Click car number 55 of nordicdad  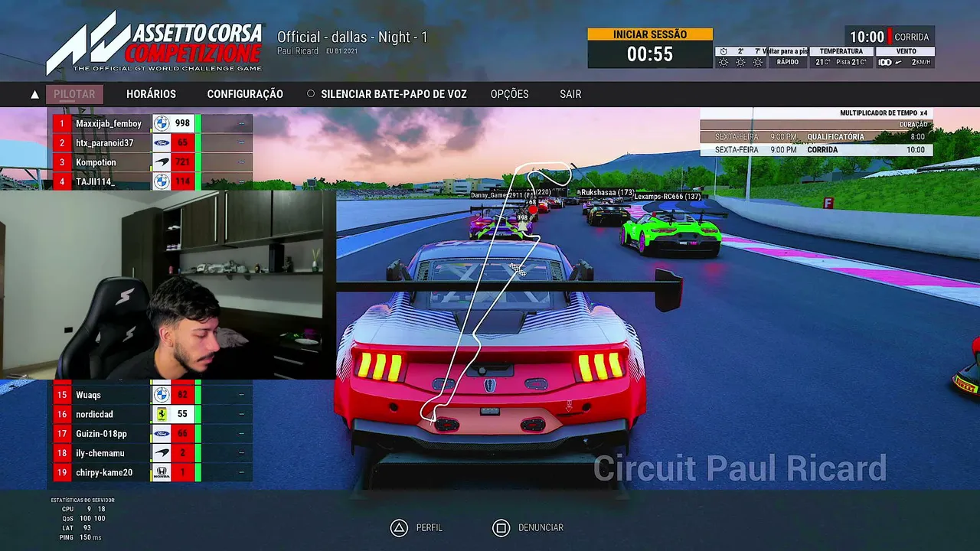click(x=182, y=414)
